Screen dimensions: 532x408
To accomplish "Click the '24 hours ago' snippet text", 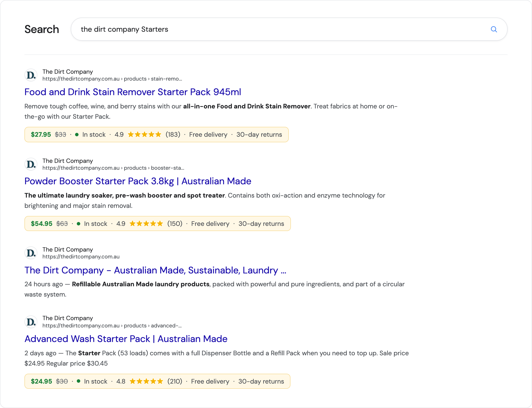I will (x=44, y=284).
